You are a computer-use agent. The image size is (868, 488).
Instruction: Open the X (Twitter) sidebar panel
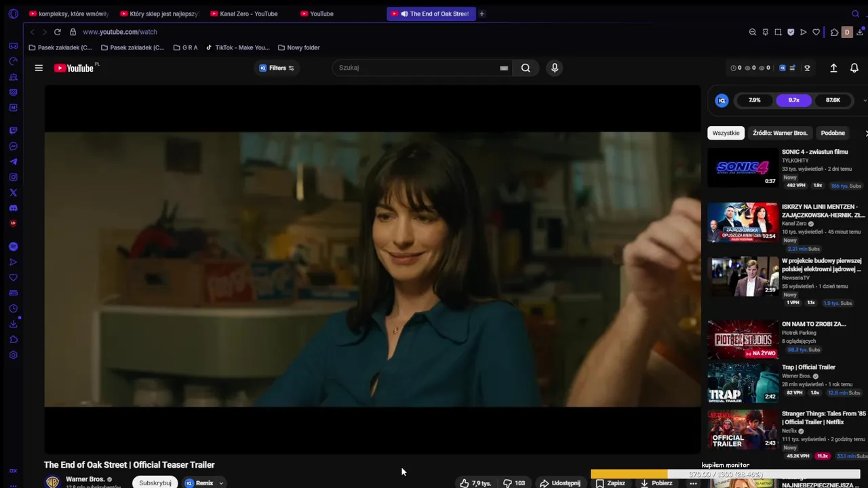click(x=13, y=192)
